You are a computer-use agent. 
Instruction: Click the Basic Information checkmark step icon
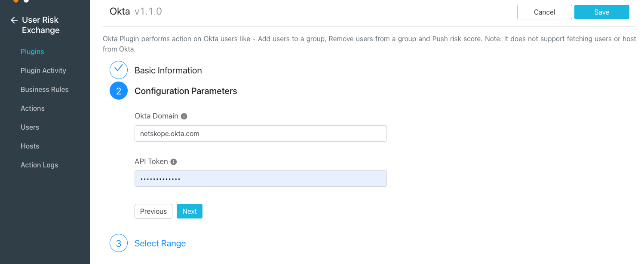119,70
